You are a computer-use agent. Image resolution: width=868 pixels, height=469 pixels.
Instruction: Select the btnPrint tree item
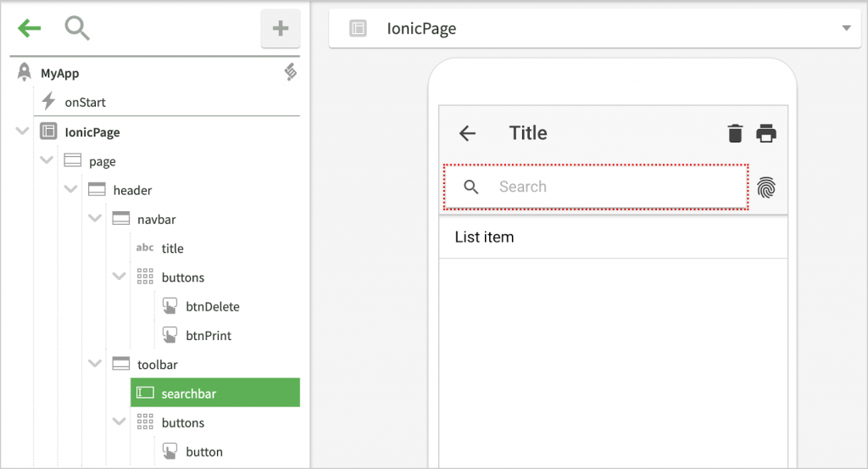[209, 336]
